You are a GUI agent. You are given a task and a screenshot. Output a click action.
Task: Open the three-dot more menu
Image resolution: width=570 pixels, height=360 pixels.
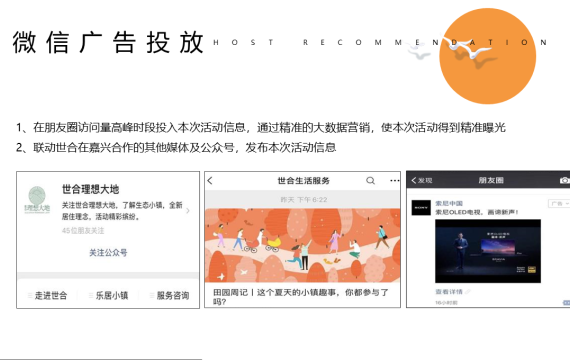point(395,180)
